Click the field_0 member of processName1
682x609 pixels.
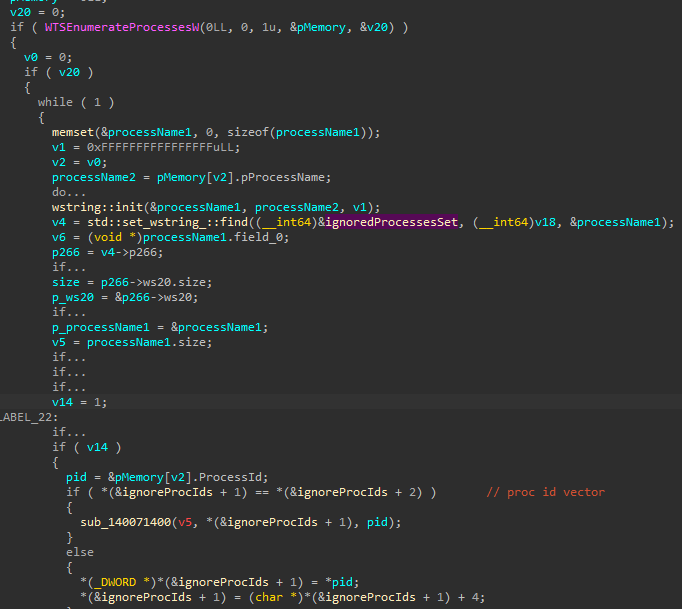point(258,237)
